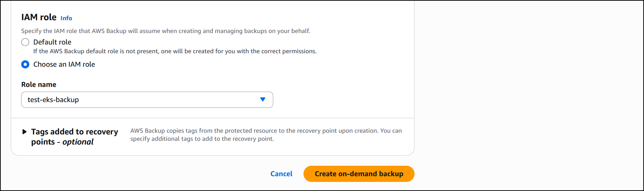The height and width of the screenshot is (191, 644).
Task: Click "Tags added to recovery points" heading
Action: [74, 132]
